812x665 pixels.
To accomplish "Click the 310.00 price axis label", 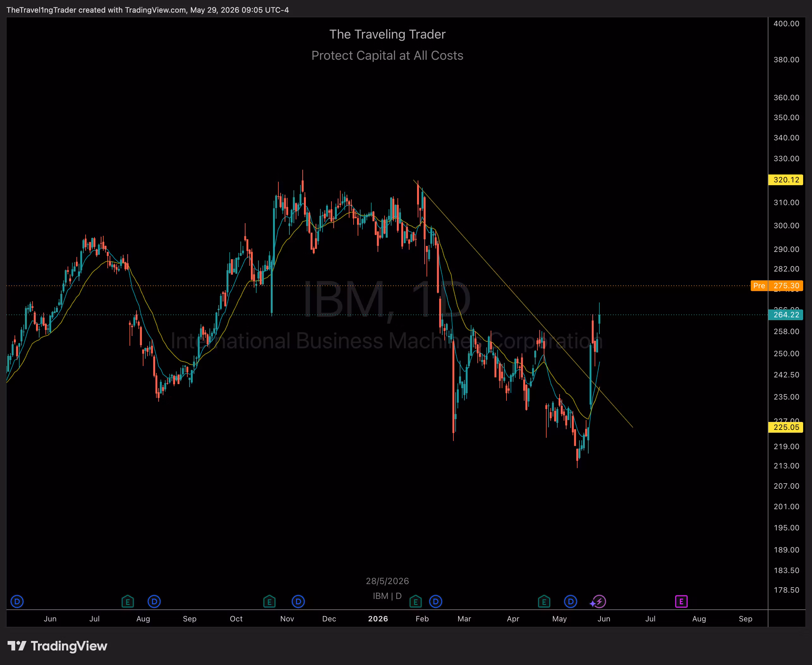I will [786, 203].
